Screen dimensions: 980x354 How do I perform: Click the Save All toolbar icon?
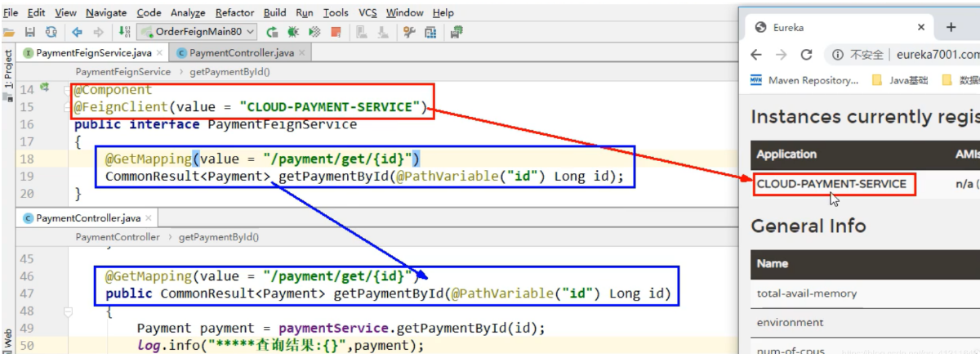[30, 32]
